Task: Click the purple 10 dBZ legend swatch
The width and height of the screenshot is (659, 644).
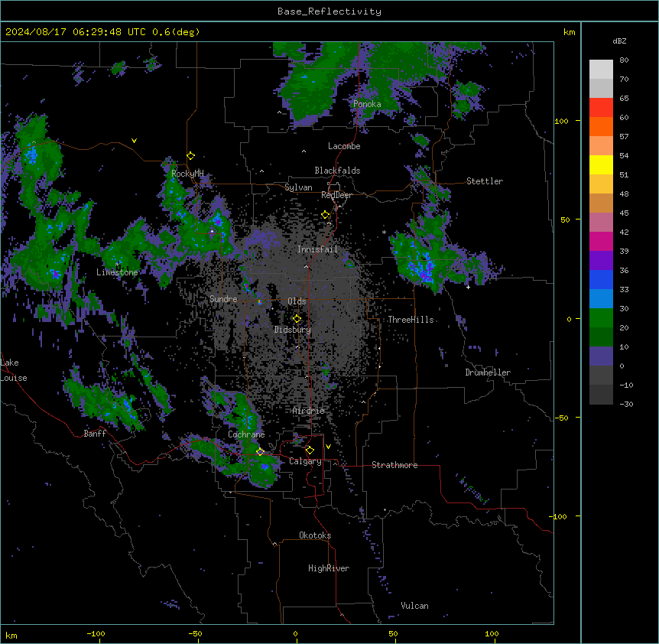Action: 601,356
